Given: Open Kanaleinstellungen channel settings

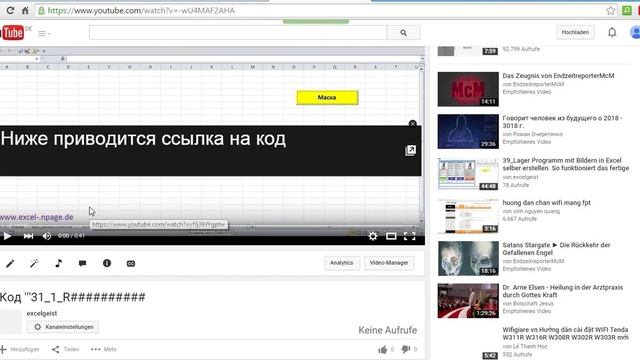Looking at the screenshot, I should [x=63, y=327].
